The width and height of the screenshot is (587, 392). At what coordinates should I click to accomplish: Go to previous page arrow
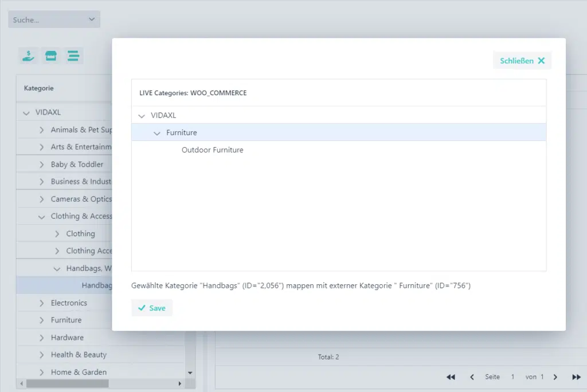coord(472,377)
